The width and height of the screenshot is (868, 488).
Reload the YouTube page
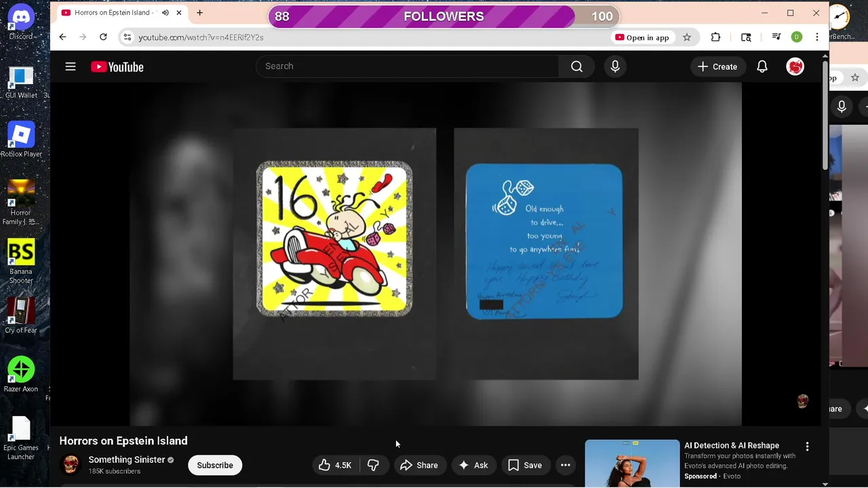[x=103, y=37]
